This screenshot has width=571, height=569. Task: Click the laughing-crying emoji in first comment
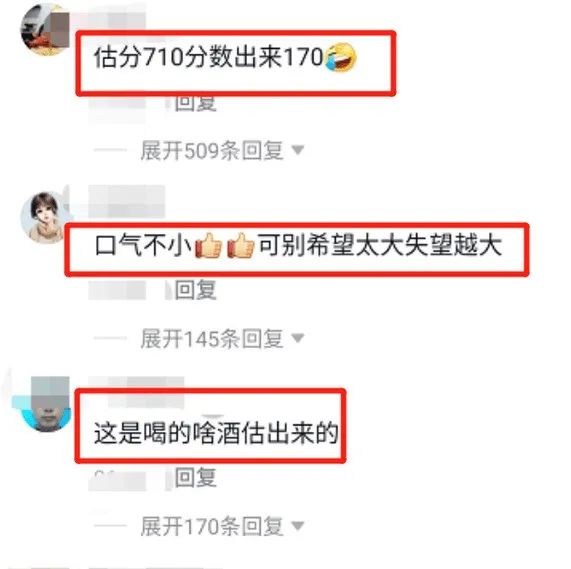coord(341,57)
